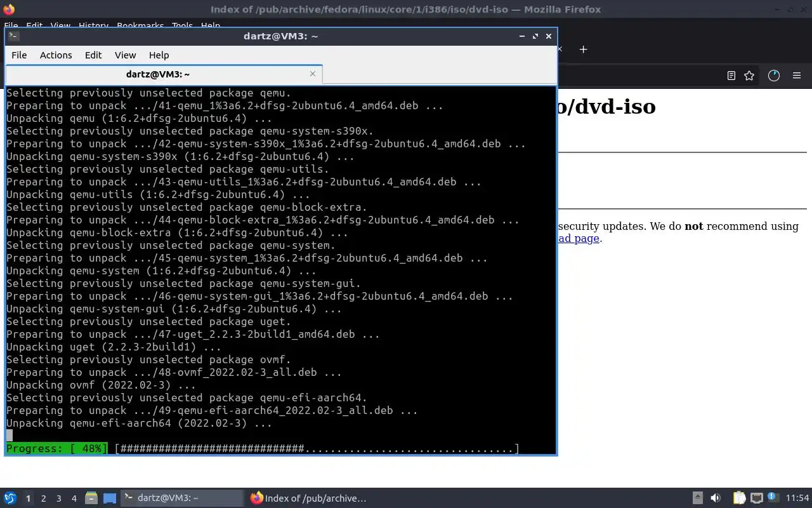
Task: Toggle Firefox reader view
Action: [x=731, y=76]
